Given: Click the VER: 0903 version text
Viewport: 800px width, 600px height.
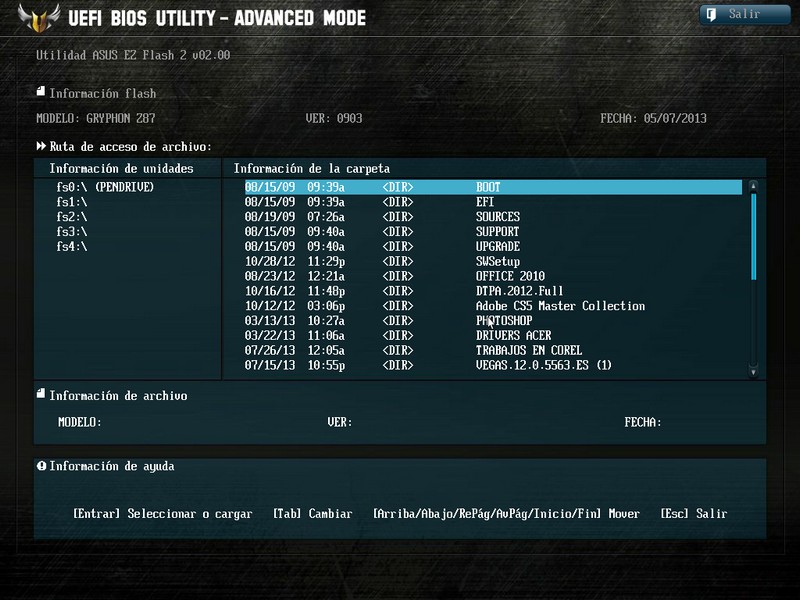Looking at the screenshot, I should (334, 118).
